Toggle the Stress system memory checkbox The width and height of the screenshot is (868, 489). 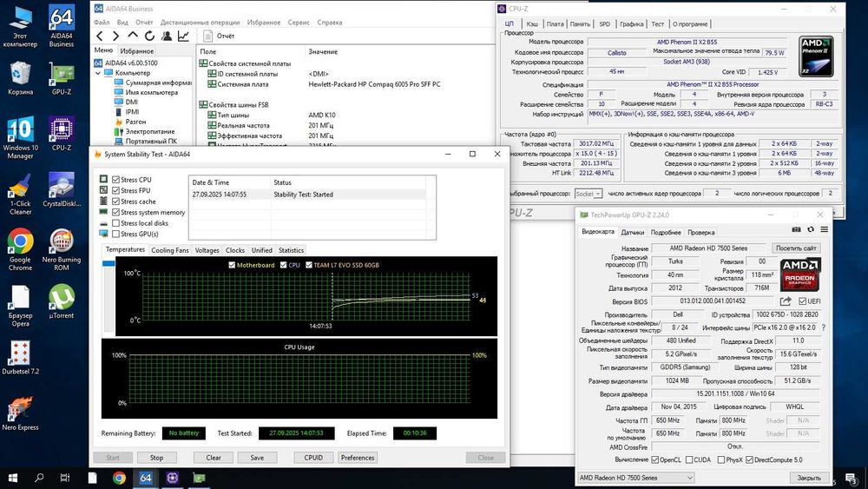coord(115,212)
